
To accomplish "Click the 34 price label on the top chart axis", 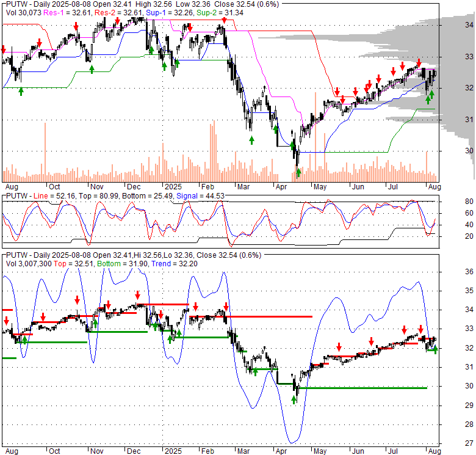I will [x=469, y=25].
